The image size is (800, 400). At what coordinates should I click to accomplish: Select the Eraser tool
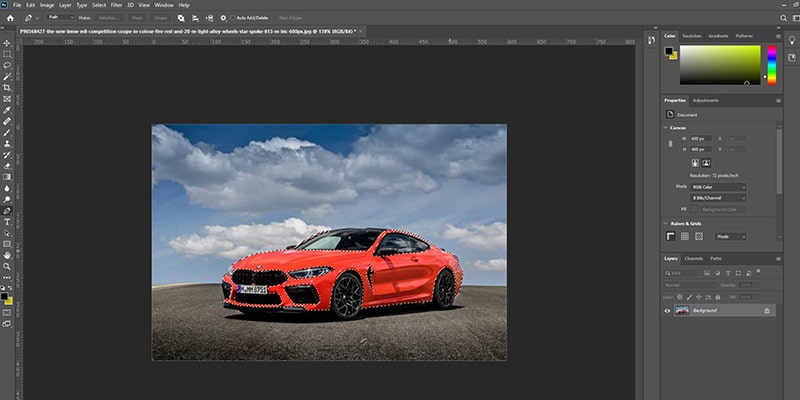point(7,166)
